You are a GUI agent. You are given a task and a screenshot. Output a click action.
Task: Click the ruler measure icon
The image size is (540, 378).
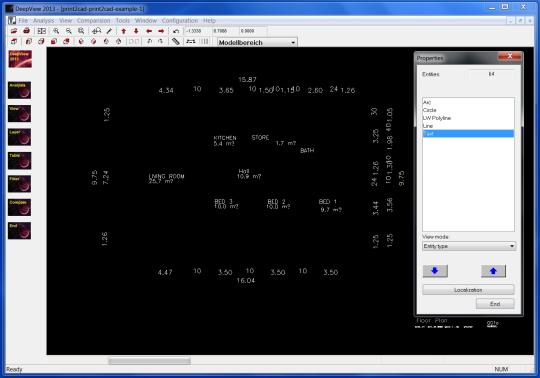(x=176, y=42)
